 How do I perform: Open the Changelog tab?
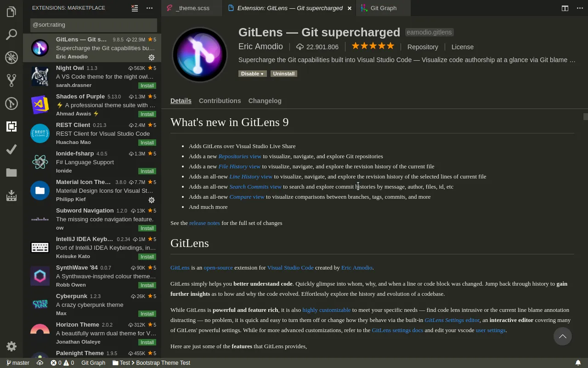point(265,101)
